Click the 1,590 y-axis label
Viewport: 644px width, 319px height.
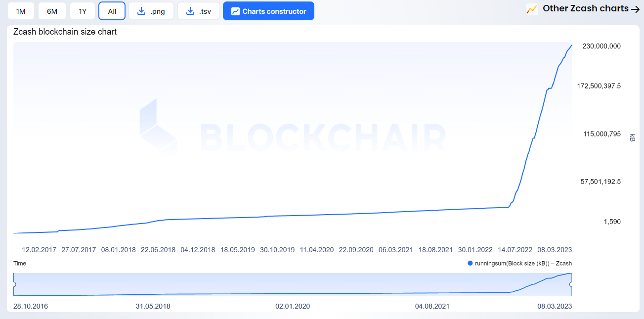pyautogui.click(x=612, y=222)
